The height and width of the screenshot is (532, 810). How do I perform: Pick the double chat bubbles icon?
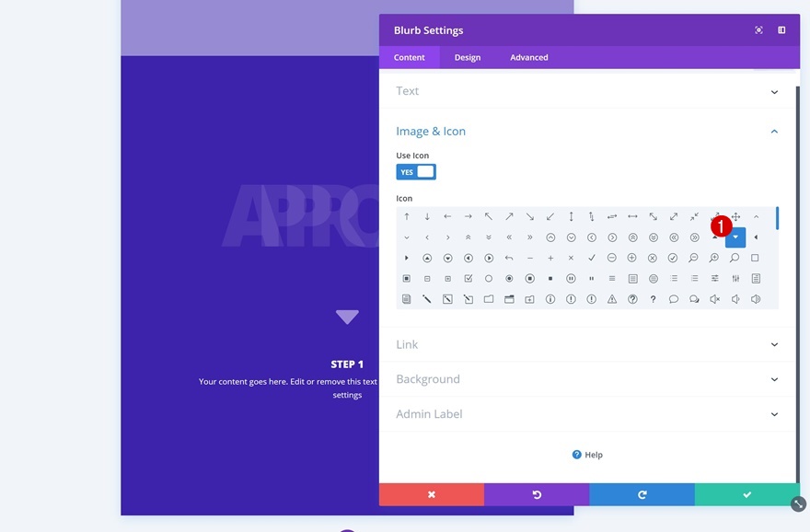[694, 299]
